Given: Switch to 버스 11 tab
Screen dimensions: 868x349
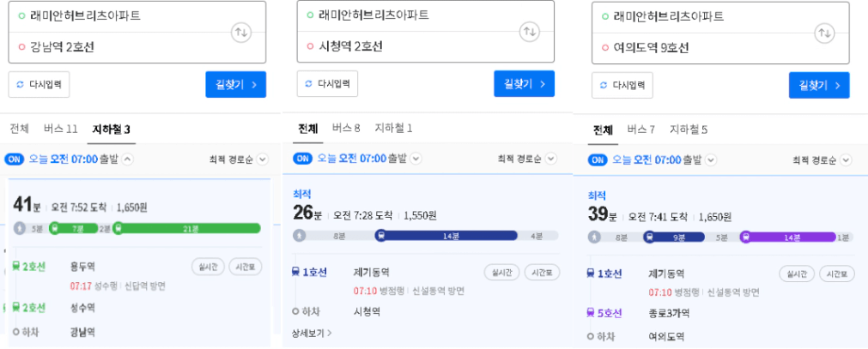Looking at the screenshot, I should 60,129.
